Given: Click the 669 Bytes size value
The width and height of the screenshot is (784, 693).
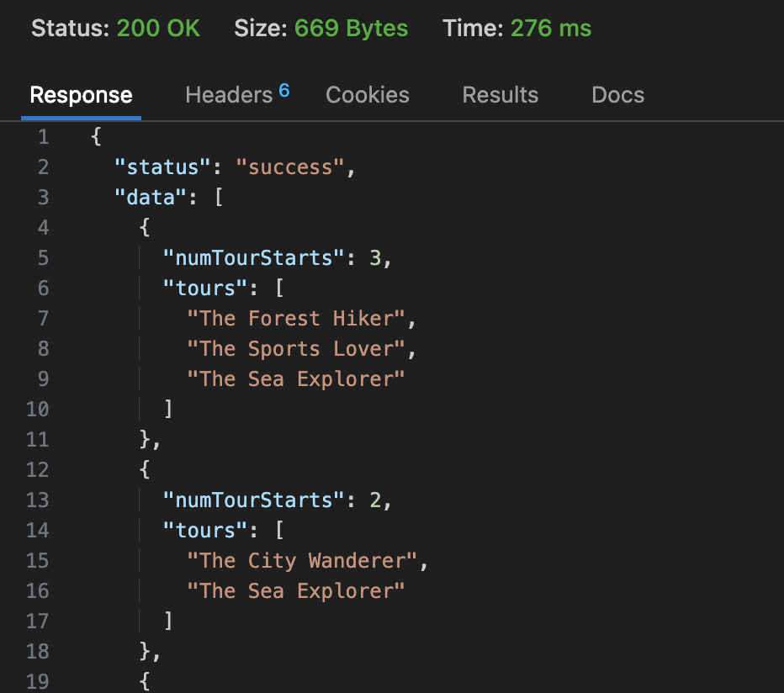Looking at the screenshot, I should coord(351,29).
